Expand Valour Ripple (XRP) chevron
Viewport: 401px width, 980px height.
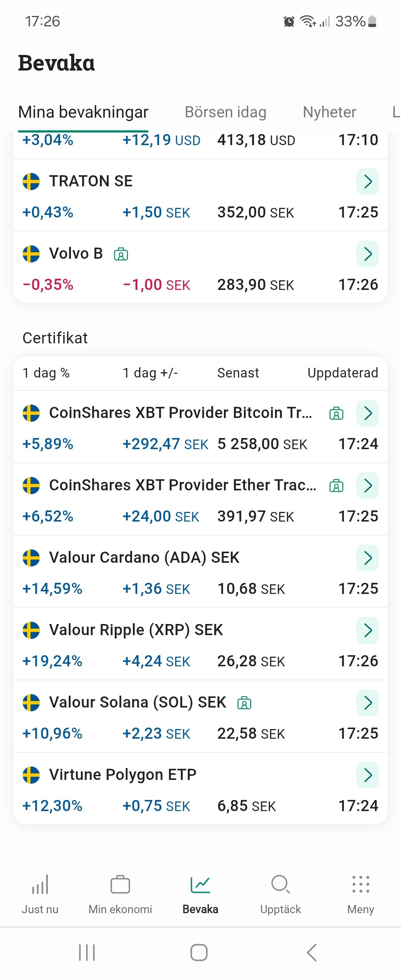click(368, 630)
